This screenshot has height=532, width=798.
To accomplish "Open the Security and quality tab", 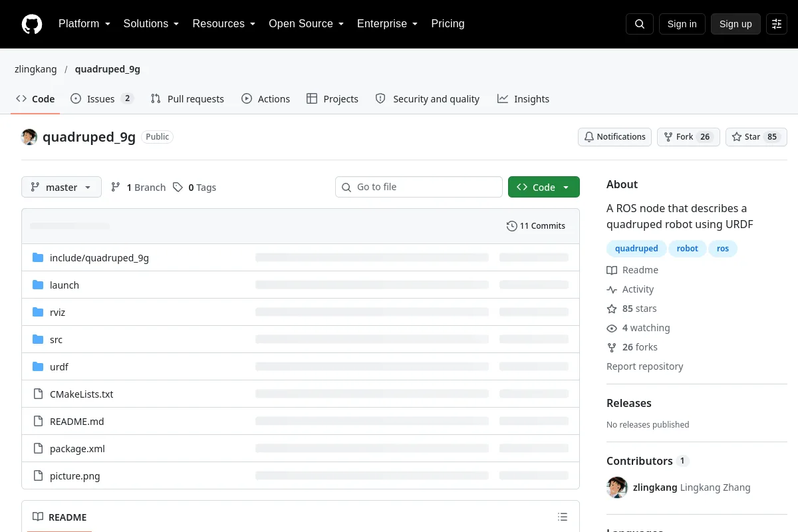I will (x=427, y=99).
